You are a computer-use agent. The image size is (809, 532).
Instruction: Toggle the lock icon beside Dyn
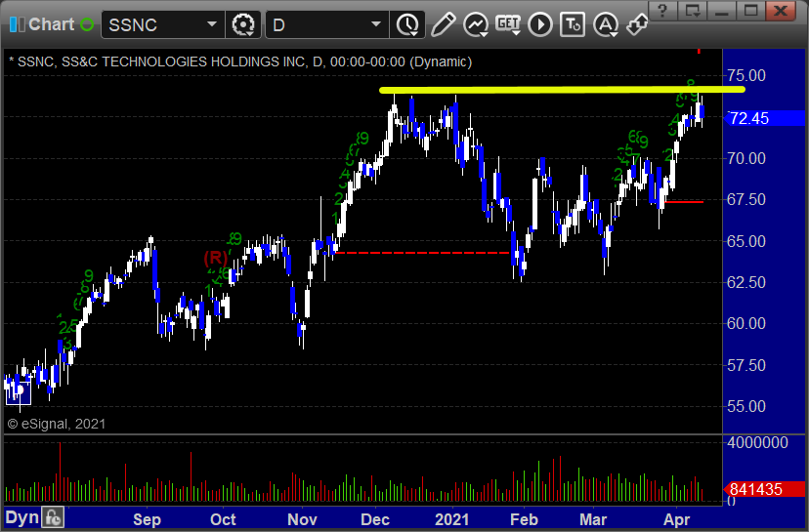click(x=53, y=517)
